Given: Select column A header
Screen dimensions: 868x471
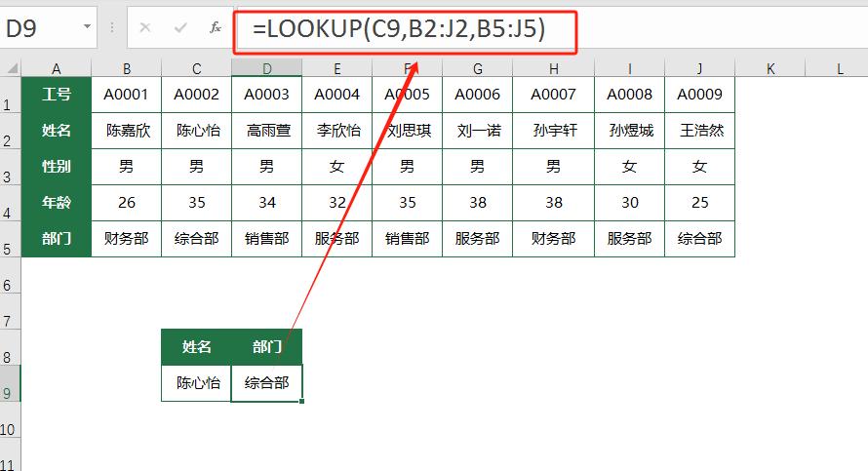Looking at the screenshot, I should [56, 68].
